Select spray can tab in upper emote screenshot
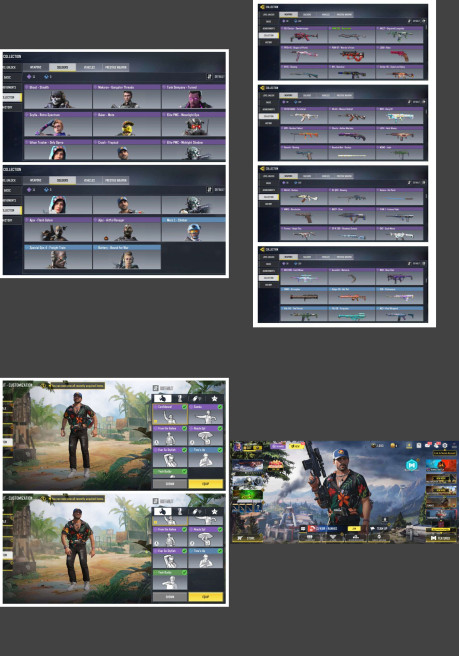The height and width of the screenshot is (656, 459). point(197,398)
